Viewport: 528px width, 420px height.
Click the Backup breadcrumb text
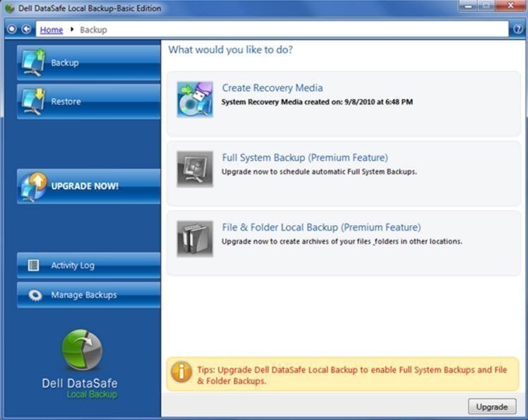tap(93, 30)
